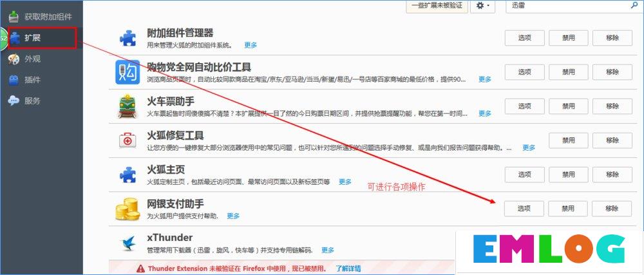
Task: Click the 插件 lego brick icon
Action: tap(14, 80)
